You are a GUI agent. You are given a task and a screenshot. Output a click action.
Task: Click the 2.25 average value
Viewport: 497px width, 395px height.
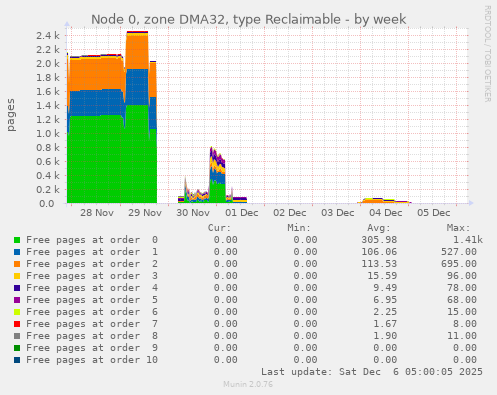[385, 312]
